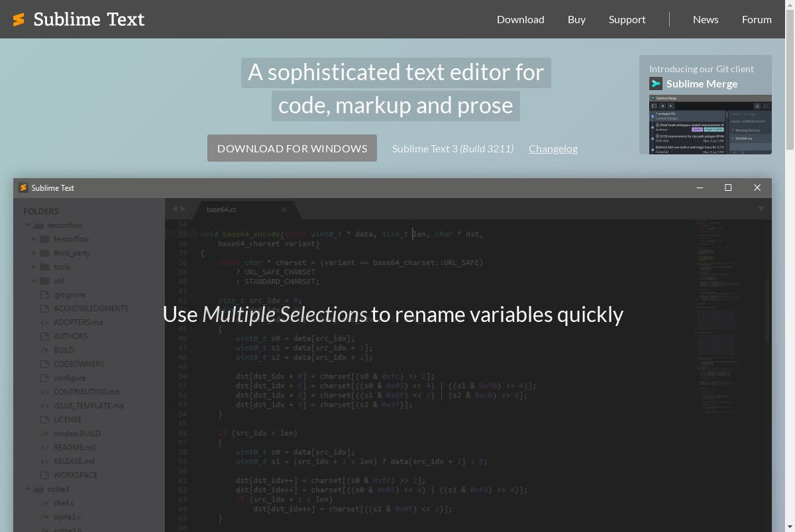This screenshot has height=532, width=795.
Task: Click the code icon beside models.BUILD
Action: coord(44,433)
